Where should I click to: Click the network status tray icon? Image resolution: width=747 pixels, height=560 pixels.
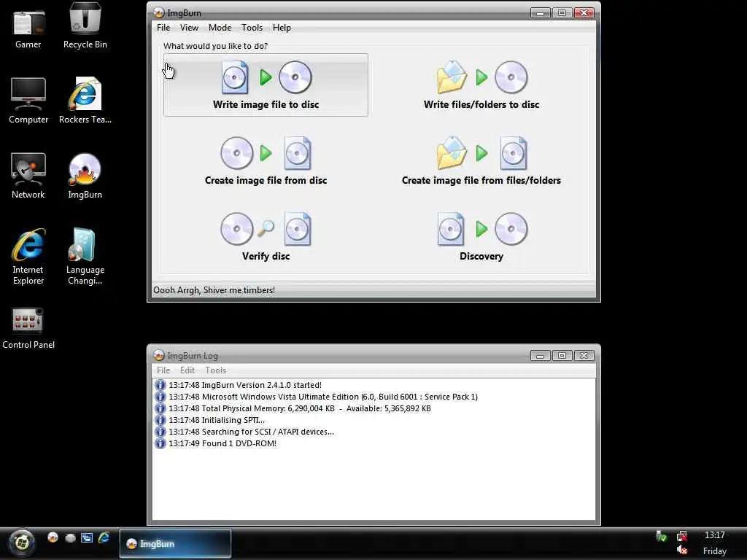[x=682, y=536]
